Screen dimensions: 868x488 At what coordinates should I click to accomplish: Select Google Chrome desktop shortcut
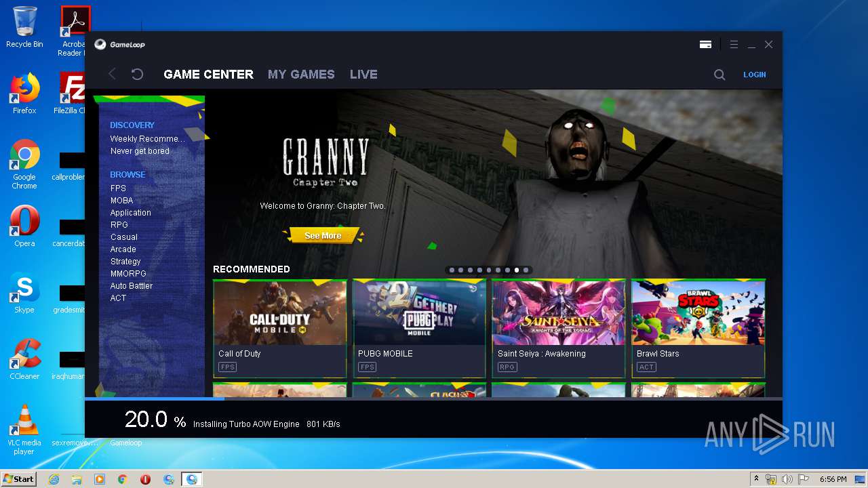tap(24, 164)
